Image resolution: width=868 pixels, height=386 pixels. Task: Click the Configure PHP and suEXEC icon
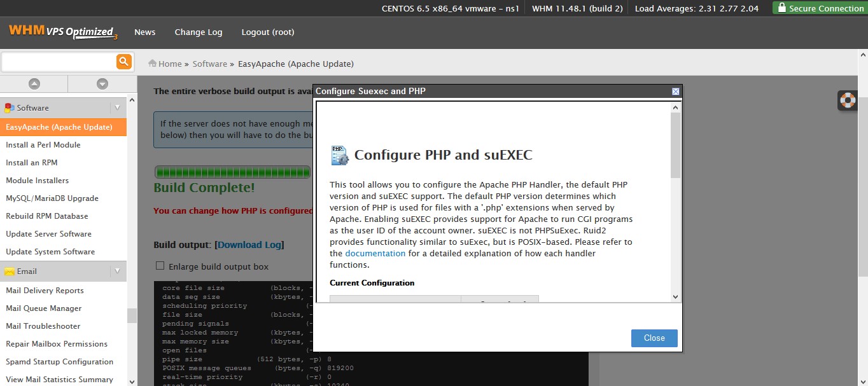point(340,155)
